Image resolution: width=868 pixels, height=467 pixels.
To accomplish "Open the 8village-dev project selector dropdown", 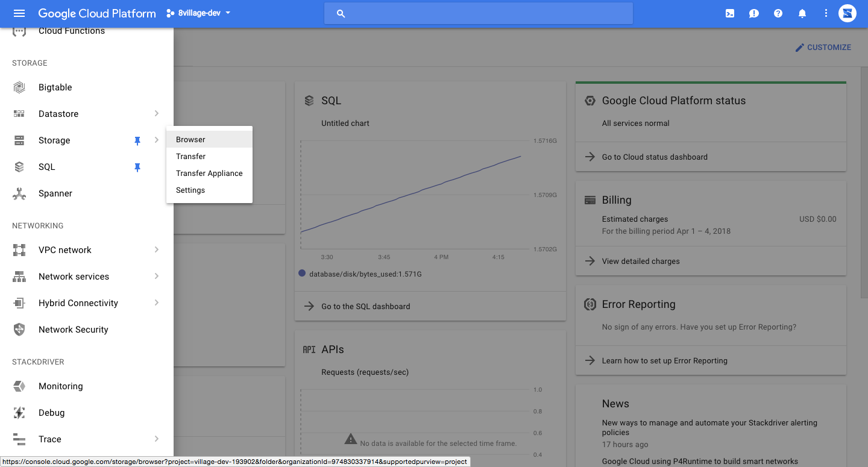I will [198, 13].
